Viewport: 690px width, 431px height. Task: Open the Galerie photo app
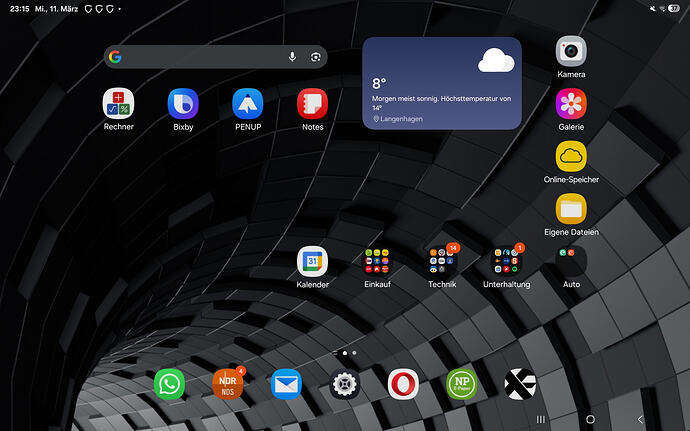(571, 103)
